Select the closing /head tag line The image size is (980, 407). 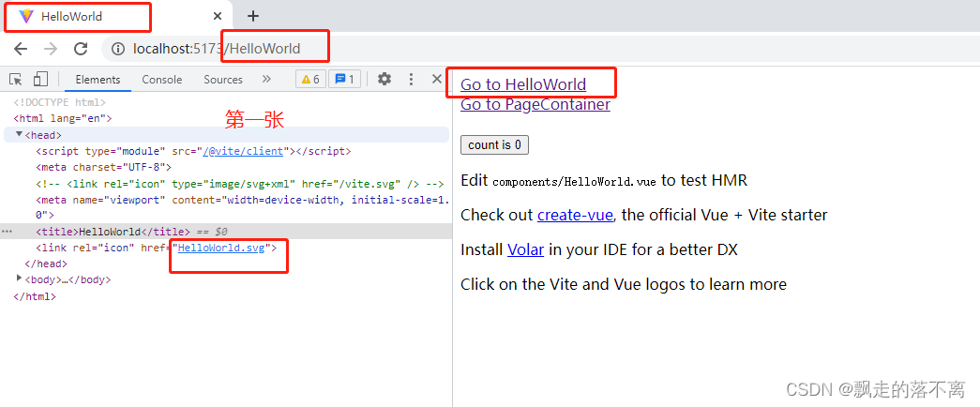[x=46, y=264]
